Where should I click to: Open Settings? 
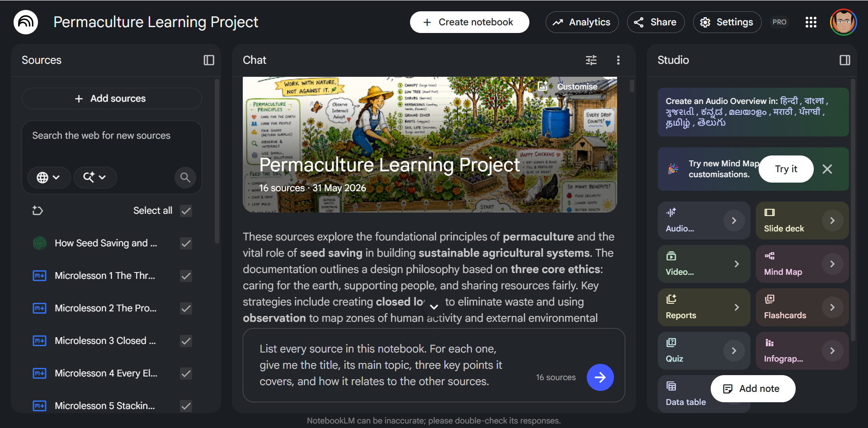point(727,22)
